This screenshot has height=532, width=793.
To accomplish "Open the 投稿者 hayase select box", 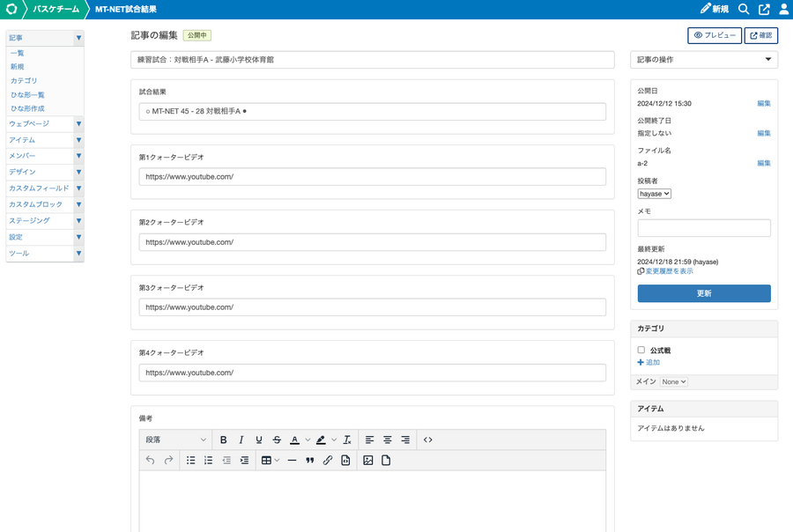I will (655, 194).
